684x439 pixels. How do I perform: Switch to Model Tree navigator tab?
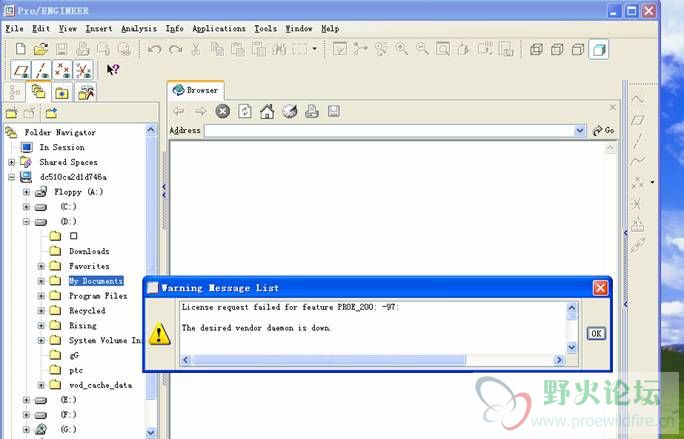pyautogui.click(x=15, y=93)
